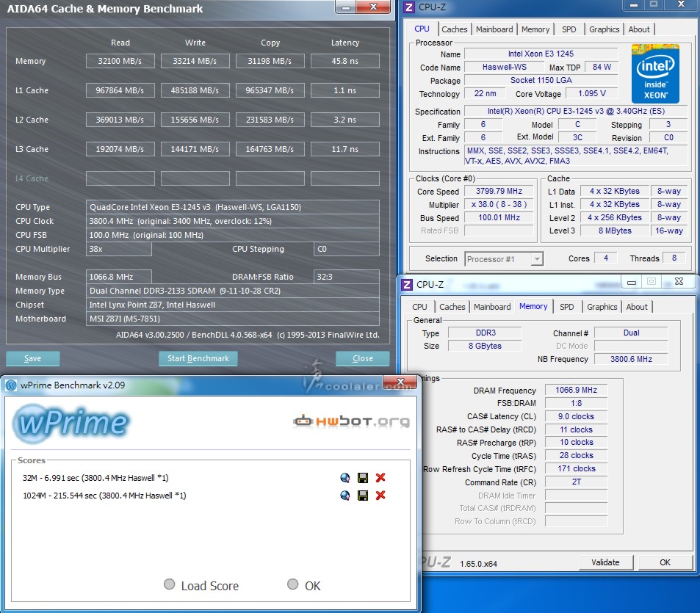This screenshot has height=613, width=700.
Task: Delete the 1024M score with red X
Action: click(x=380, y=496)
